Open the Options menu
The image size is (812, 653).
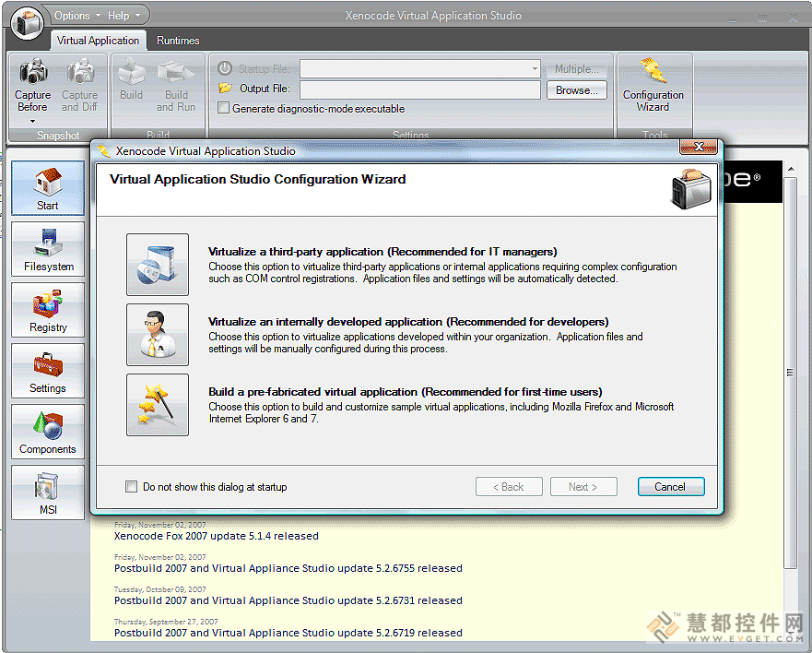coord(77,16)
